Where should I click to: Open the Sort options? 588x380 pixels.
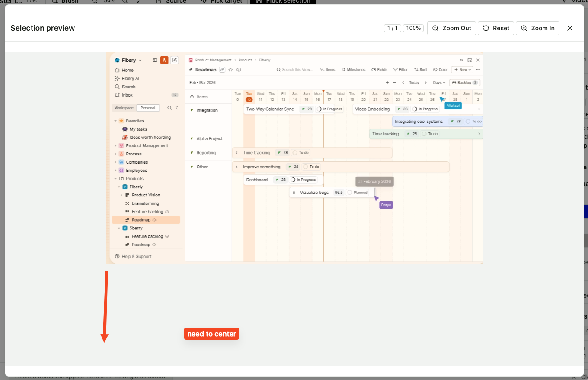click(420, 69)
